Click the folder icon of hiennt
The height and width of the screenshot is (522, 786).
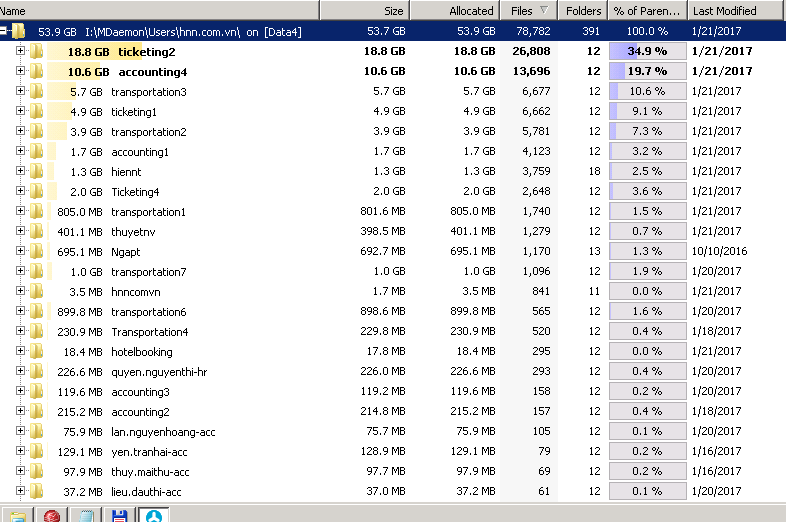tap(37, 171)
